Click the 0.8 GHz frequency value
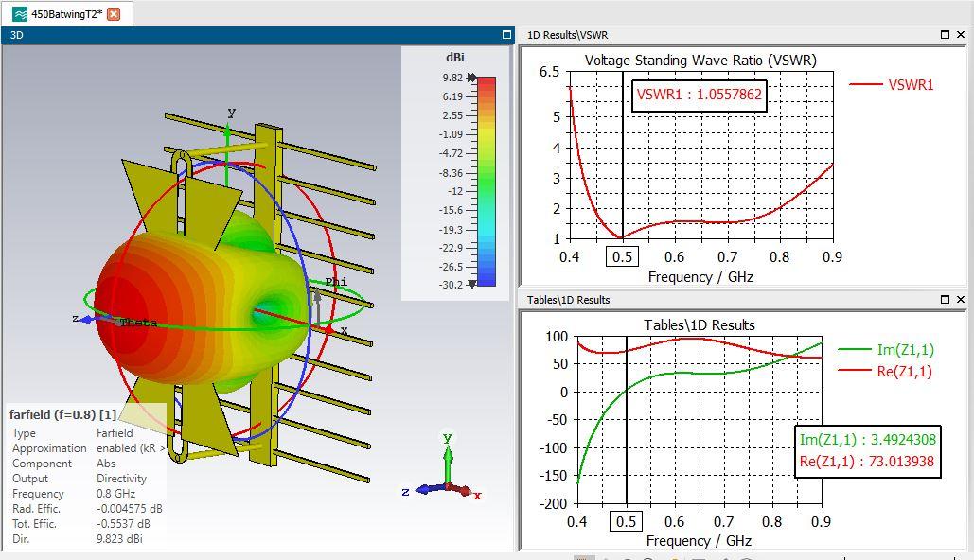The width and height of the screenshot is (974, 560). pyautogui.click(x=115, y=494)
